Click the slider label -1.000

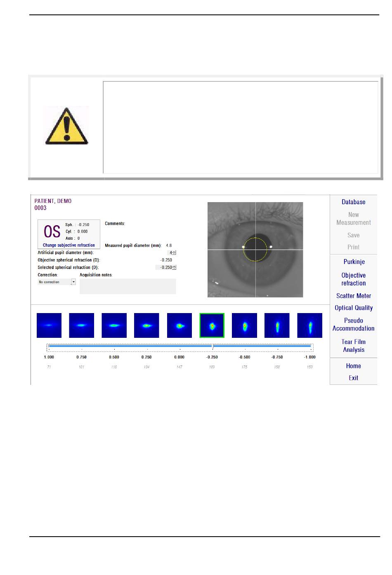pos(310,357)
